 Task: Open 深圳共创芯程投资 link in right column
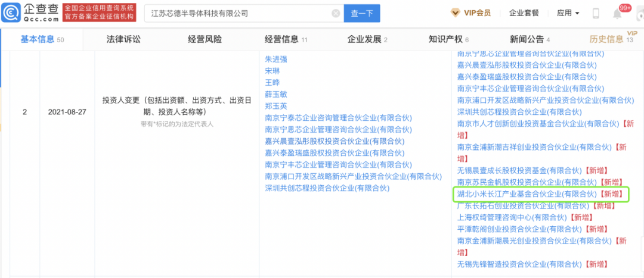click(x=519, y=111)
